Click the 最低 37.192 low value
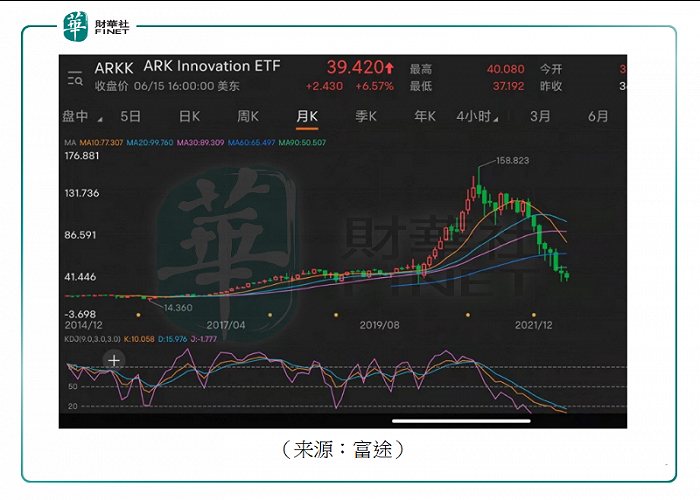The height and width of the screenshot is (500, 700). pos(508,86)
